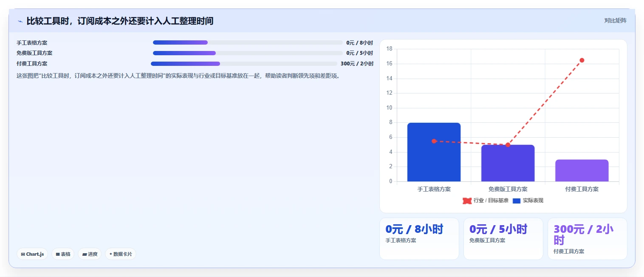Click the description paragraph starting 这张图把
This screenshot has width=644, height=277.
click(x=178, y=76)
